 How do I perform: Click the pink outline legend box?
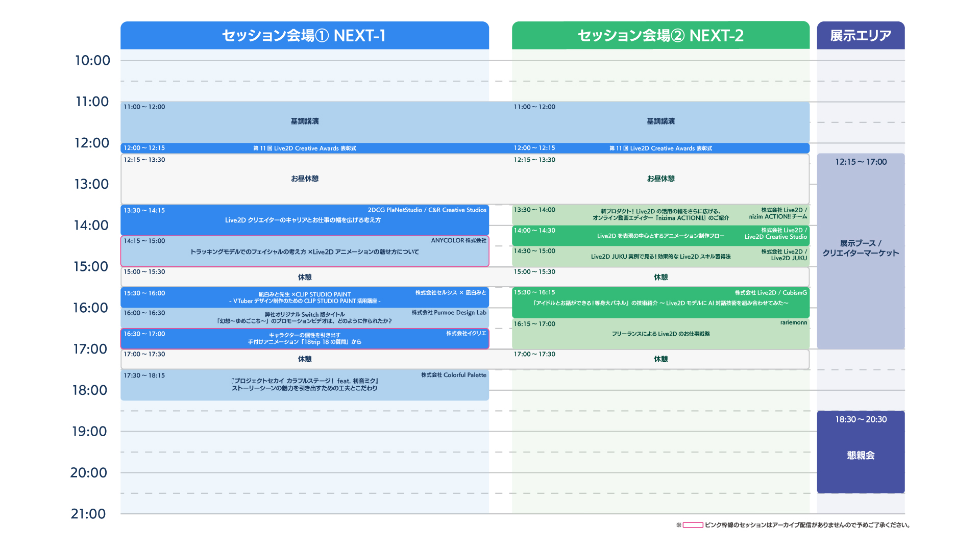(x=693, y=525)
